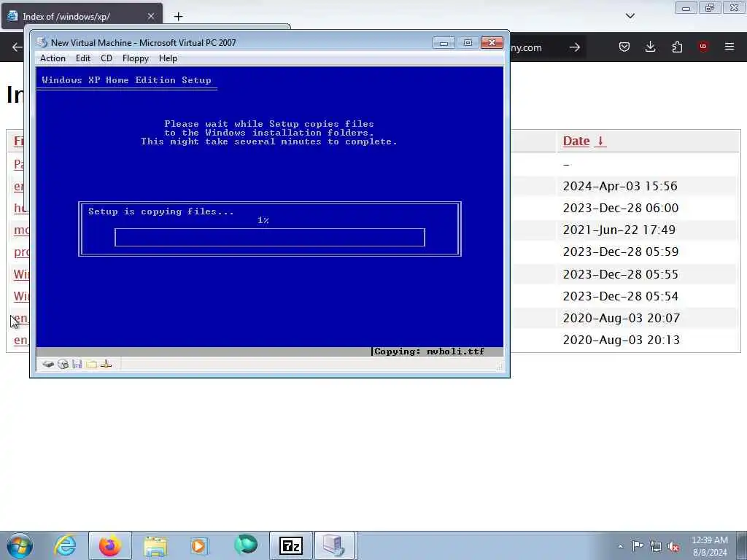This screenshot has width=747, height=560.
Task: Open Windows Explorer from the taskbar
Action: (155, 545)
